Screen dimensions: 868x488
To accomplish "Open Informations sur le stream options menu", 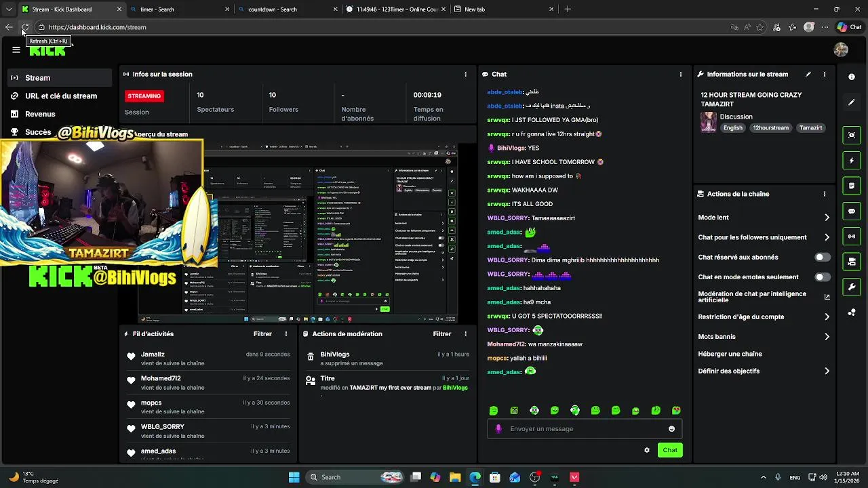I will 825,74.
